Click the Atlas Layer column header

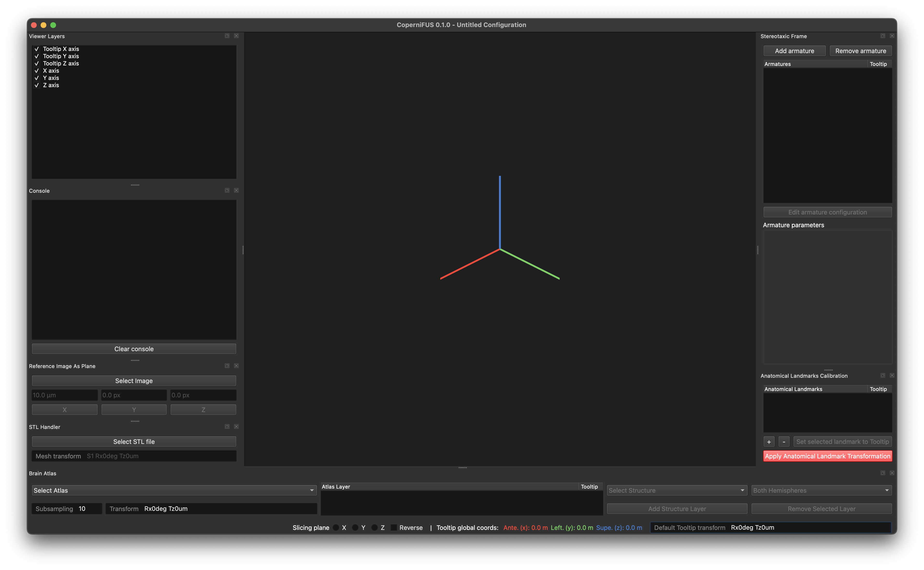(x=449, y=487)
